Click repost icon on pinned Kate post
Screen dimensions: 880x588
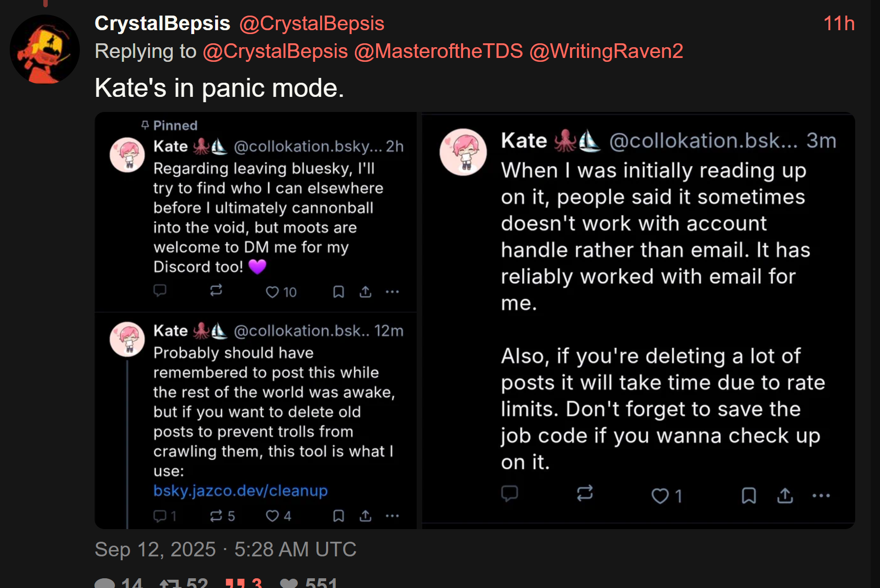216,291
